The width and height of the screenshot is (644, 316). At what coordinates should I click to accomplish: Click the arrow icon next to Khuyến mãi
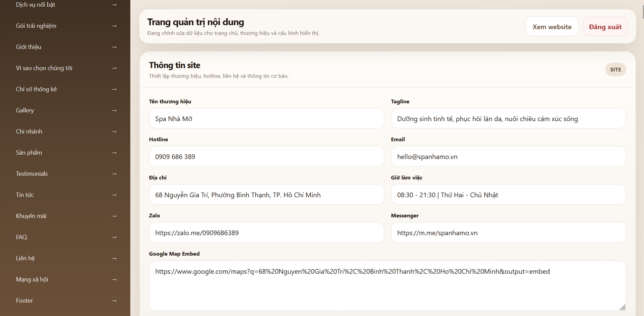click(x=114, y=216)
